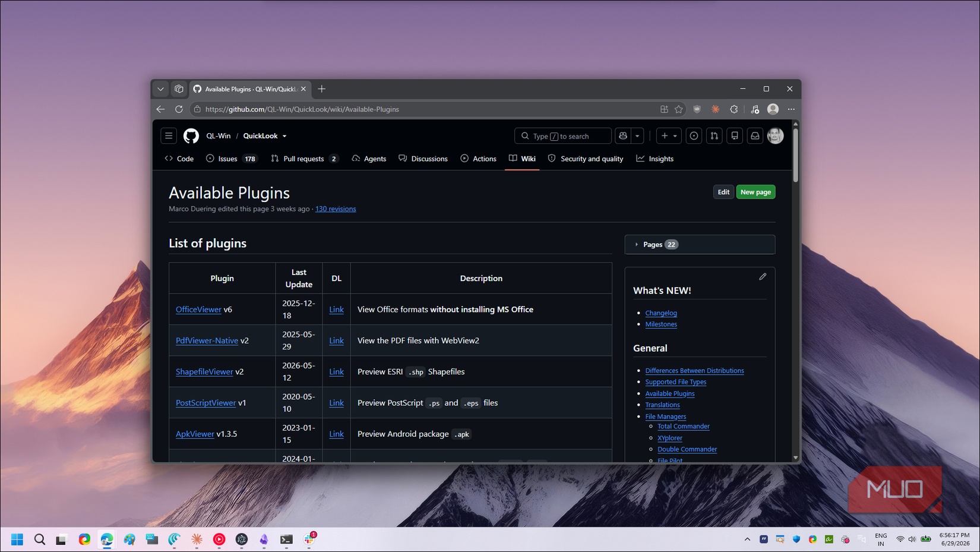Switch to the Security and quality tab
Screen dimensions: 980x552
586,159
